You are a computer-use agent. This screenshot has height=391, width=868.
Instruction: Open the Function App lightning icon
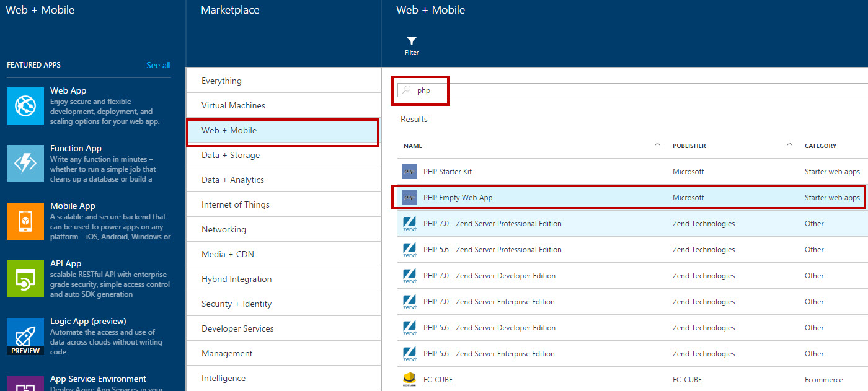[x=25, y=164]
